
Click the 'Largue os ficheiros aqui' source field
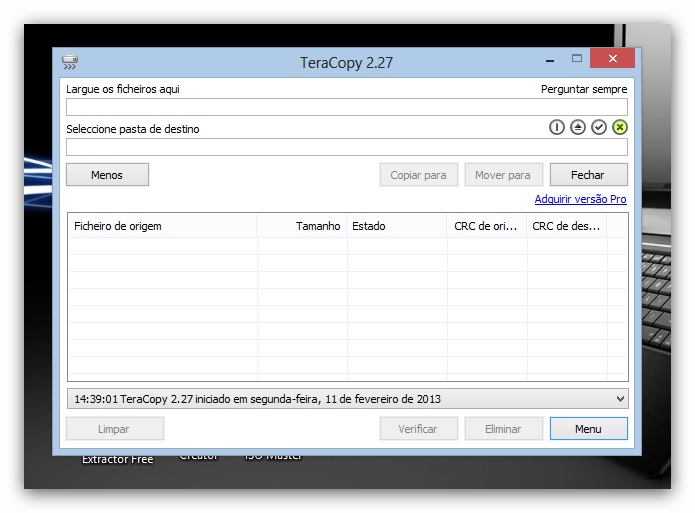pos(347,107)
